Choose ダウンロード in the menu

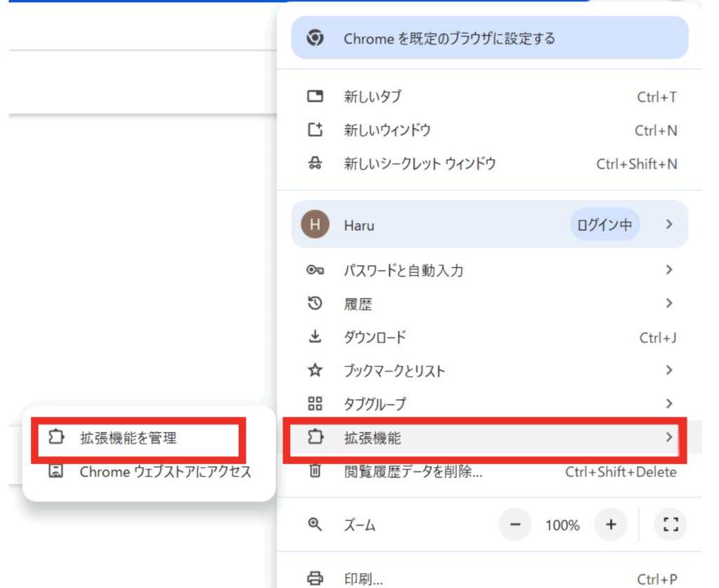pos(489,338)
